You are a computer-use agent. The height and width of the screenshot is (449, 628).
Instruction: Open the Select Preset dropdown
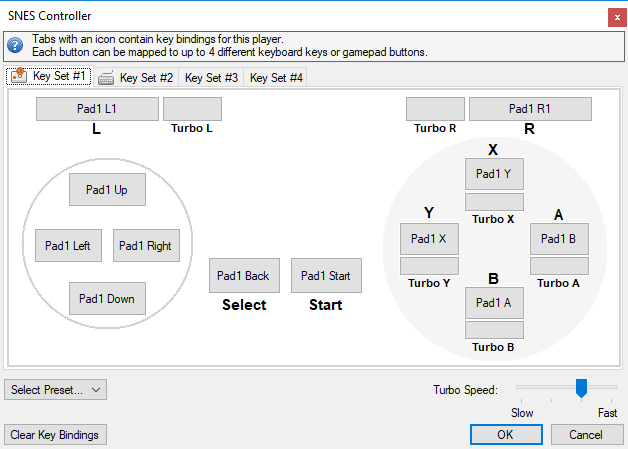pos(55,390)
